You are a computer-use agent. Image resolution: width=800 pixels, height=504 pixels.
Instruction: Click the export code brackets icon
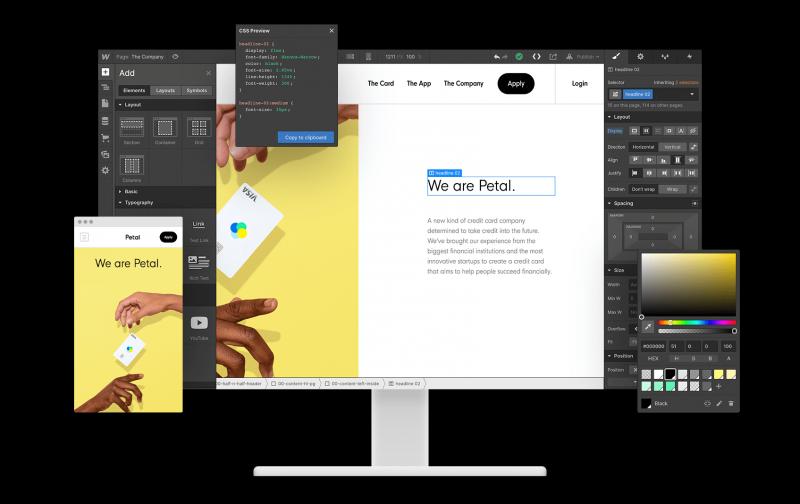click(537, 57)
